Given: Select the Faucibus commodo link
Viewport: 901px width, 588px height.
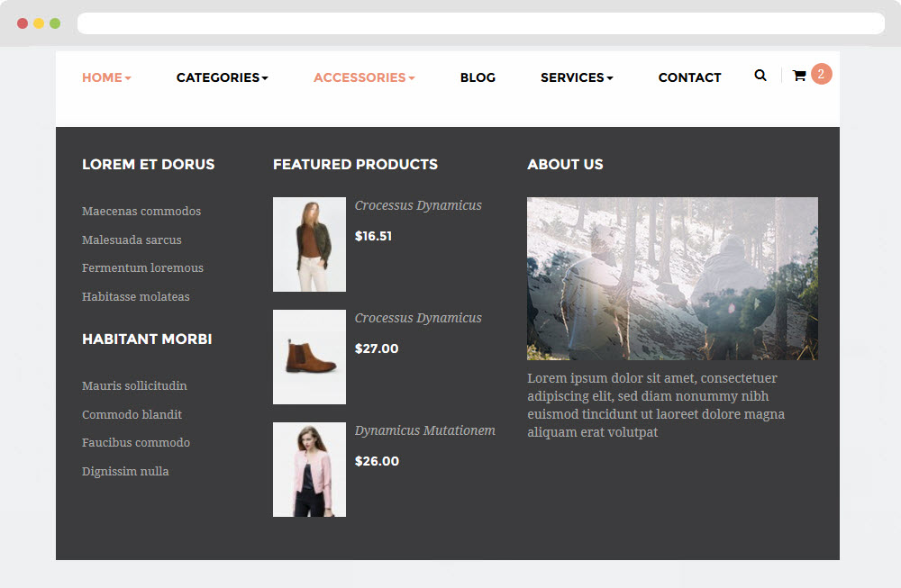Looking at the screenshot, I should tap(136, 443).
